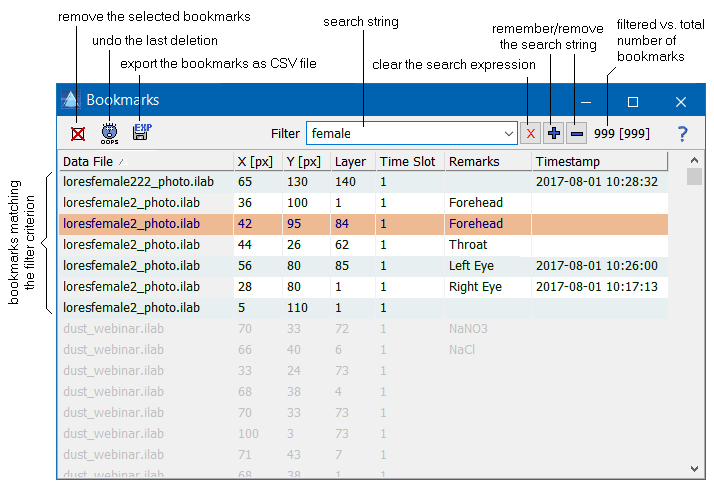714x490 pixels.
Task: Expand the Filter dropdown list
Action: coord(509,133)
